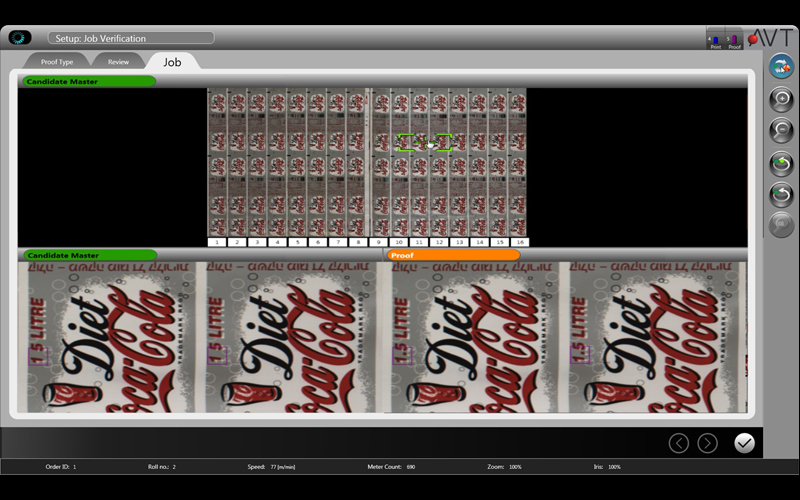Click the Roll no. status entry
This screenshot has height=500, width=800.
point(162,467)
